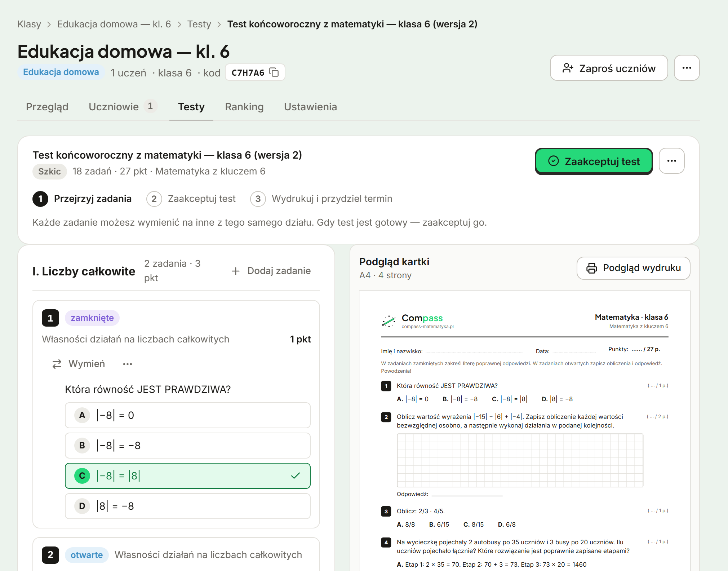Open the test more-options menu beside Zaakceptuj test
728x571 pixels.
671,161
